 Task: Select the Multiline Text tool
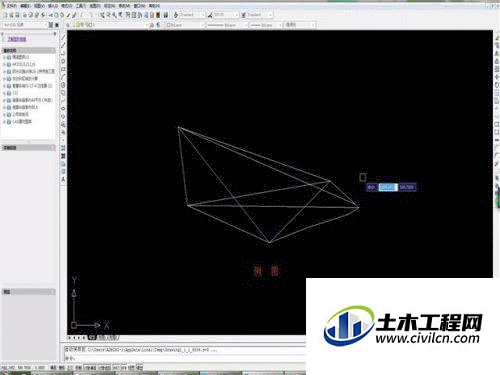[63, 179]
